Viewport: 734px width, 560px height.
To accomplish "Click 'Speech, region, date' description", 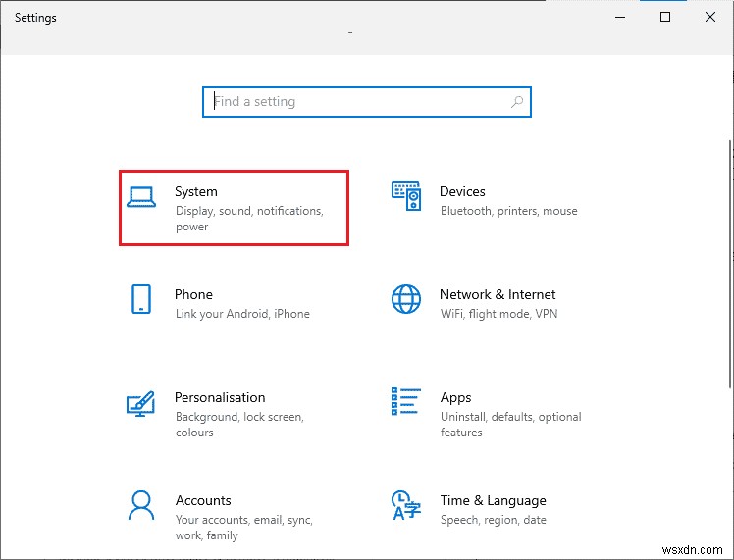I will tap(494, 520).
